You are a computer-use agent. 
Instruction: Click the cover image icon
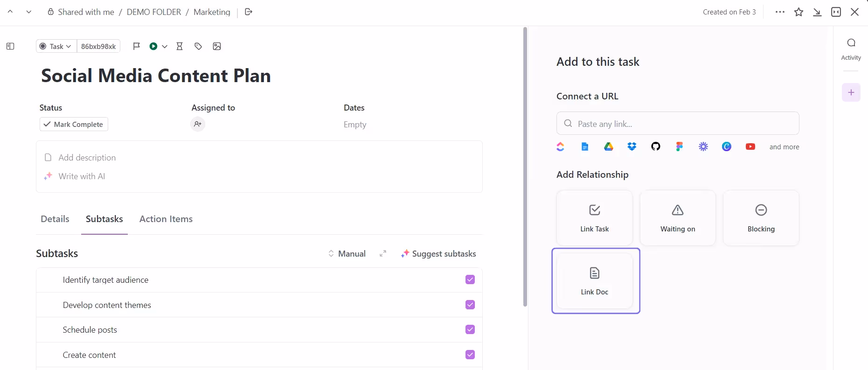pos(217,46)
